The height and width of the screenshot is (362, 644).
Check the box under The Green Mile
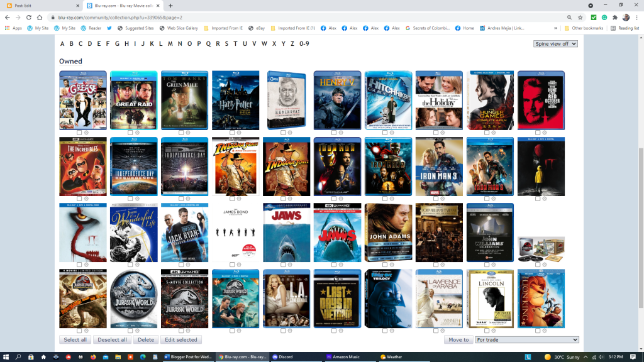tap(180, 133)
